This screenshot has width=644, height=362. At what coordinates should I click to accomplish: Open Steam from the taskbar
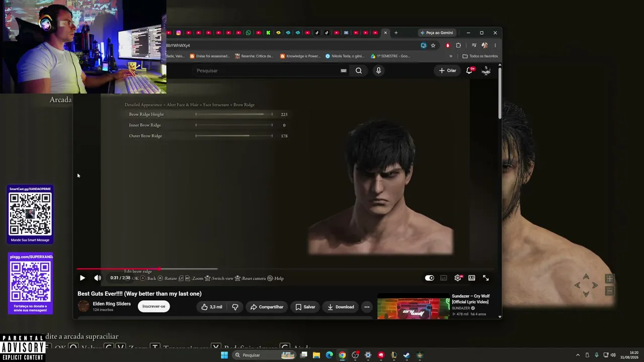click(x=407, y=355)
